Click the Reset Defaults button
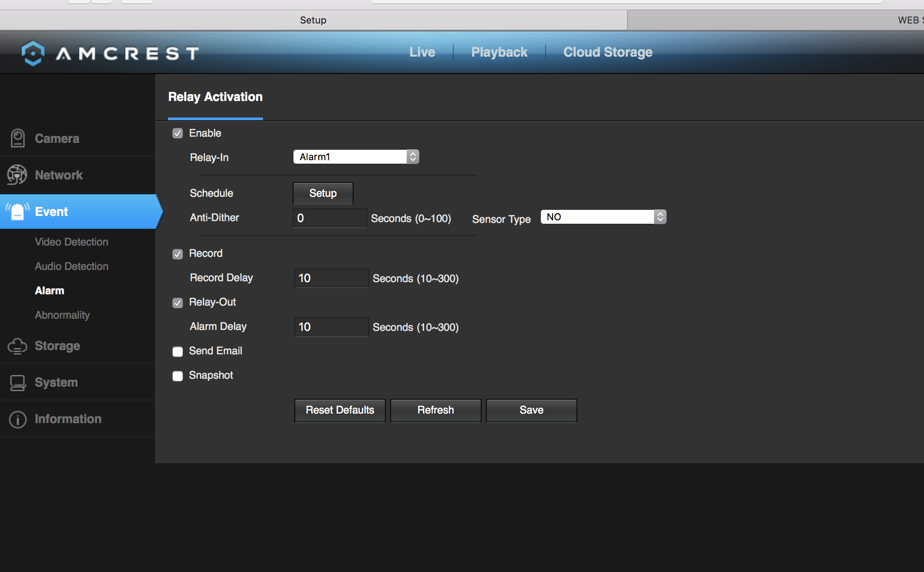This screenshot has height=572, width=924. pyautogui.click(x=340, y=410)
